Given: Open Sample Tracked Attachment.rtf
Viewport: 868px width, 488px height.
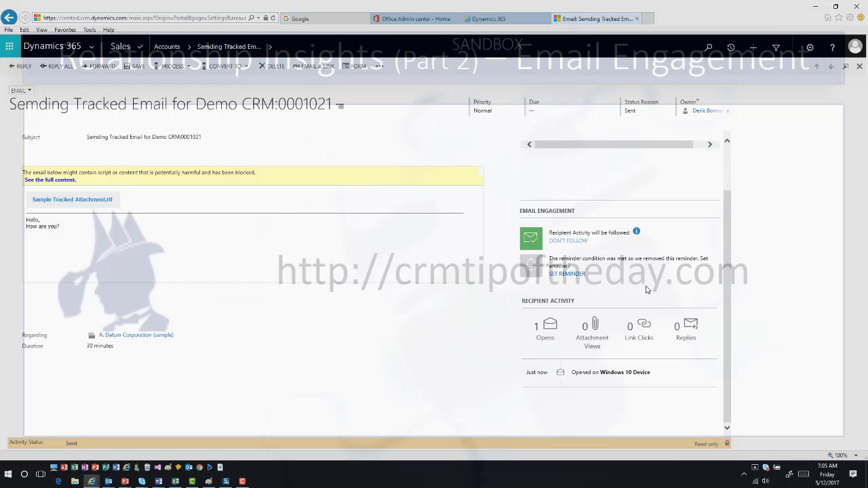Looking at the screenshot, I should click(73, 199).
